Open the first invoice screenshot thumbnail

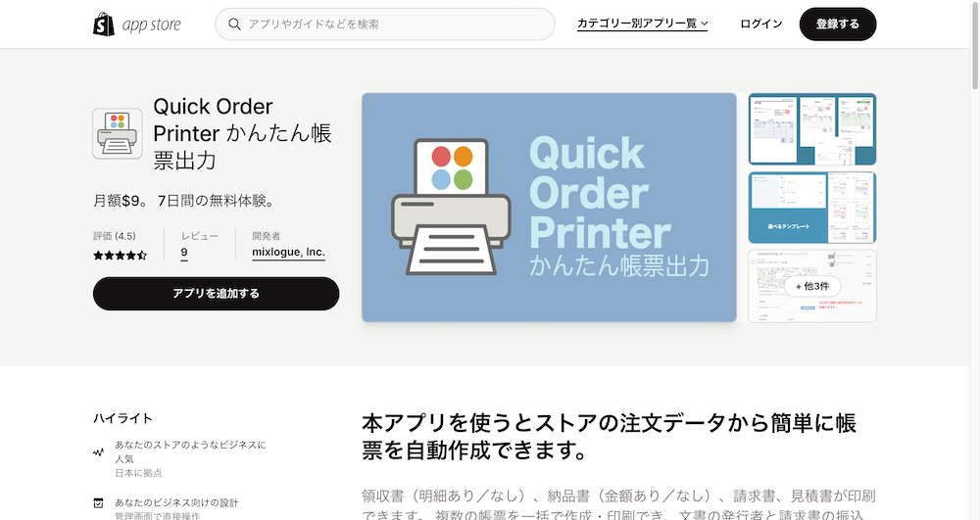pyautogui.click(x=811, y=129)
